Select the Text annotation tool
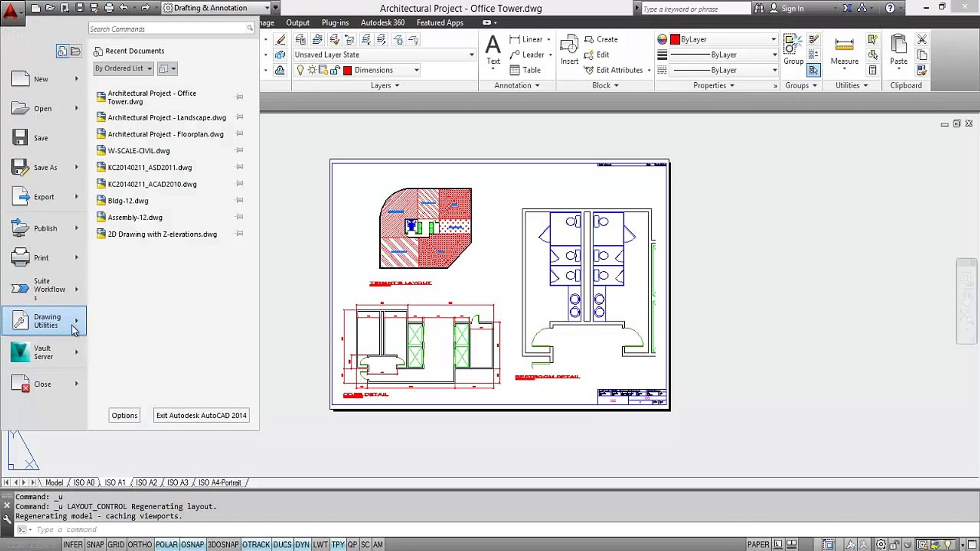The height and width of the screenshot is (551, 980). pyautogui.click(x=493, y=45)
